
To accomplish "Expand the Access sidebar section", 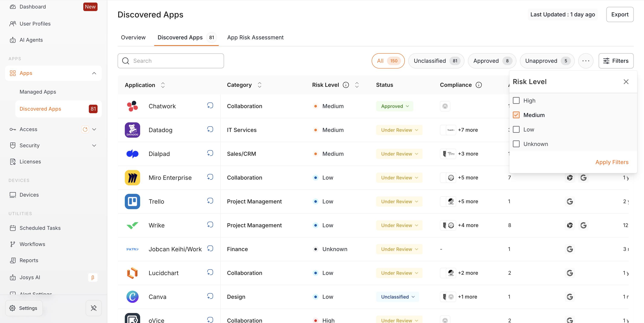I will (94, 129).
